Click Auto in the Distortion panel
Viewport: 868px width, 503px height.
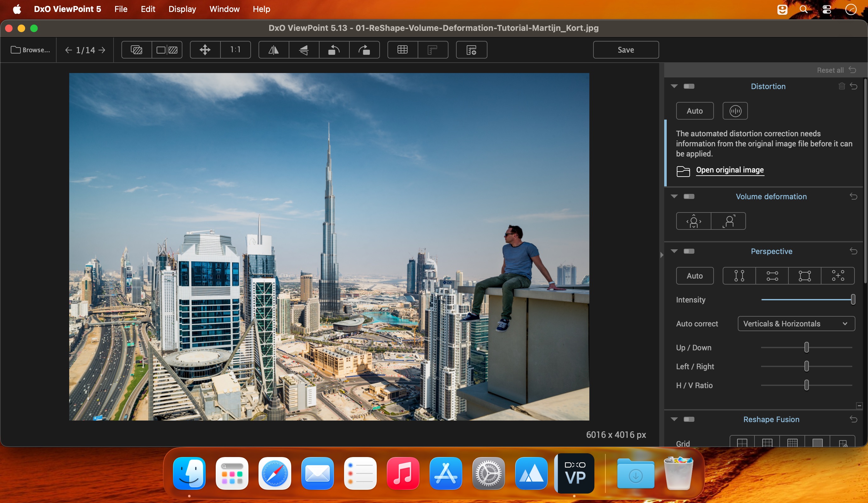point(695,111)
